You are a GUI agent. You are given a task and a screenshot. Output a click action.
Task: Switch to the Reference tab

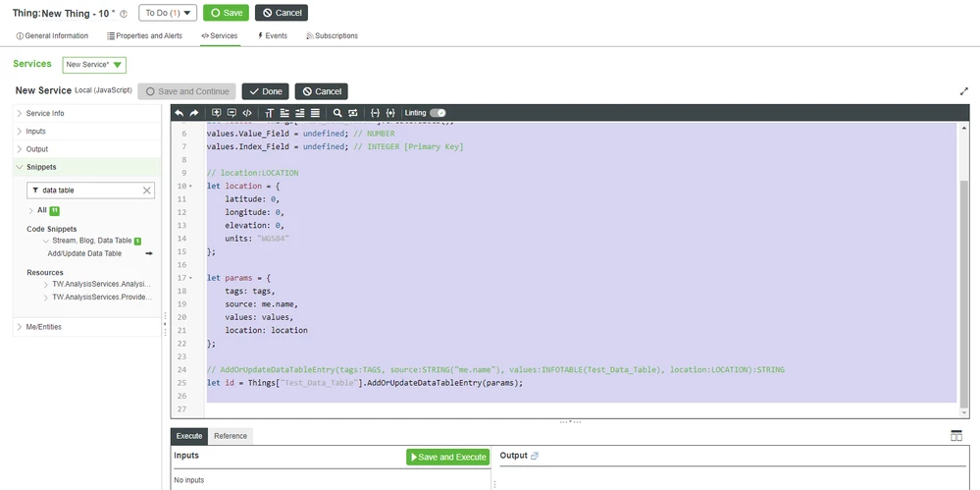[x=231, y=436]
